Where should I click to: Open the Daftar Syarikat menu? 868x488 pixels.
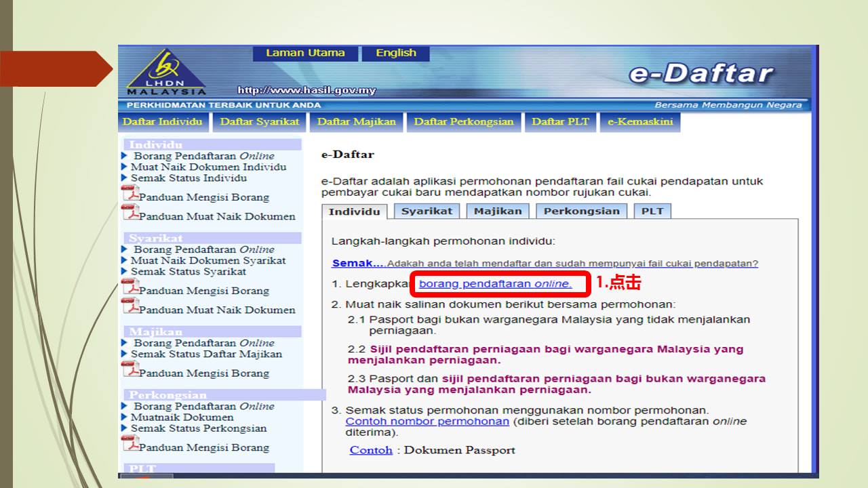[259, 123]
